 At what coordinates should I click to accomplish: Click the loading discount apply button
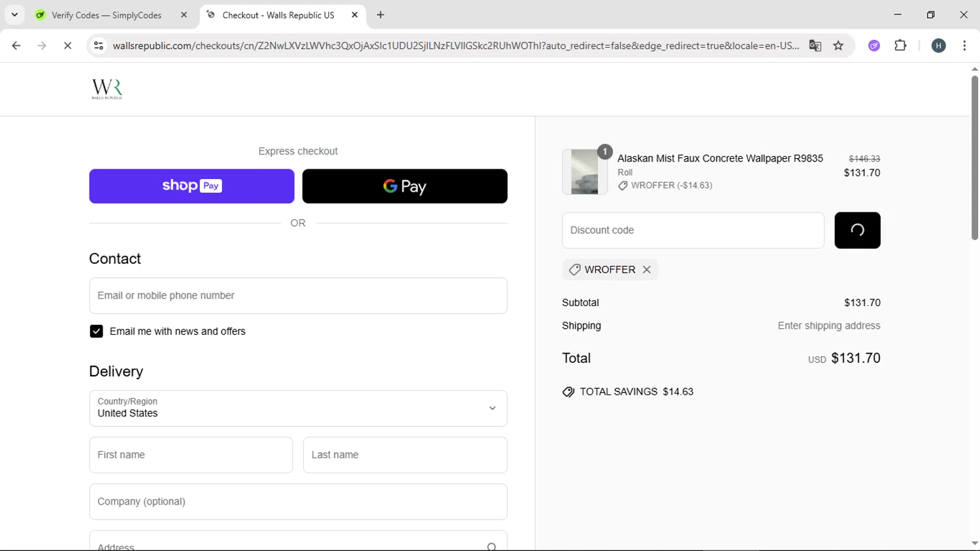[x=857, y=230]
